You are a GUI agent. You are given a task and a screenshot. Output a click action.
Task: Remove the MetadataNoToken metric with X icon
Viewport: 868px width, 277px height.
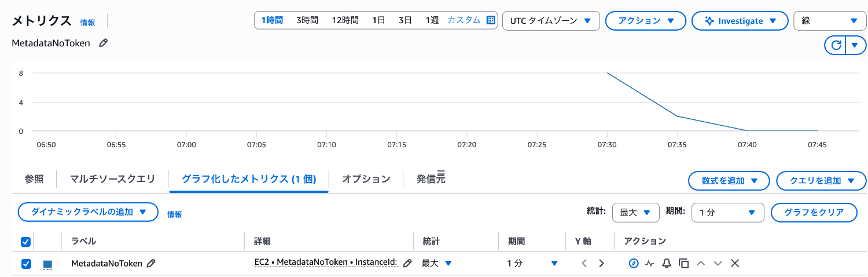tap(735, 263)
